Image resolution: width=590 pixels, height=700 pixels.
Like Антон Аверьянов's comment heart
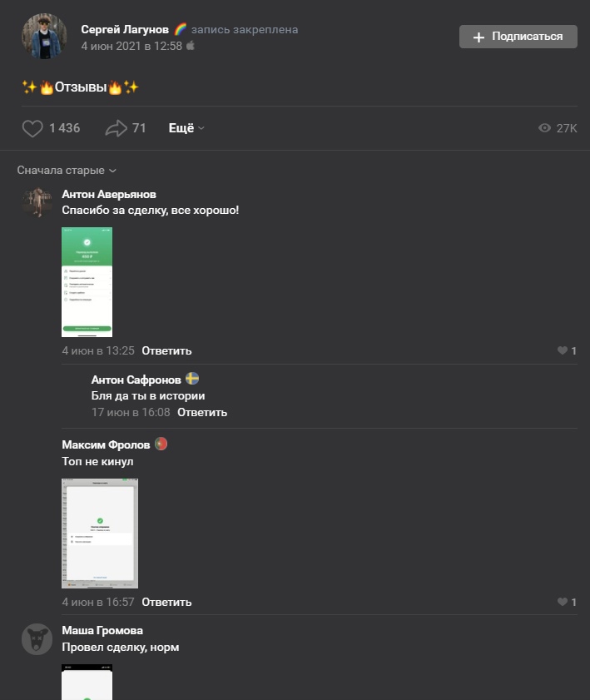tap(563, 350)
